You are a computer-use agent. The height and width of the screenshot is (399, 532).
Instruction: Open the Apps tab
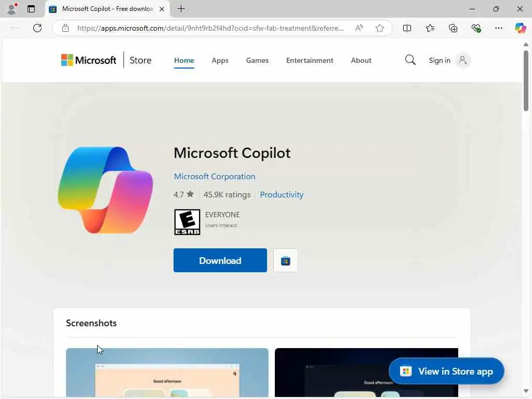click(x=220, y=60)
